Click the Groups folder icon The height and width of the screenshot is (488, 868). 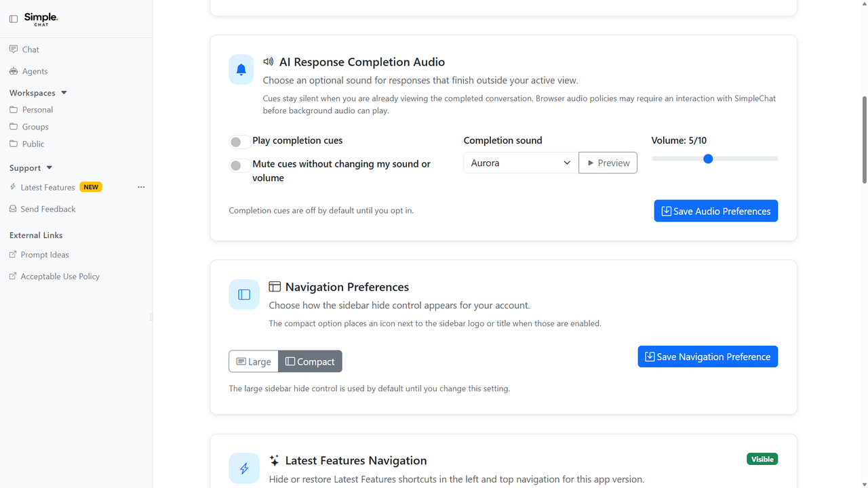[x=14, y=127]
